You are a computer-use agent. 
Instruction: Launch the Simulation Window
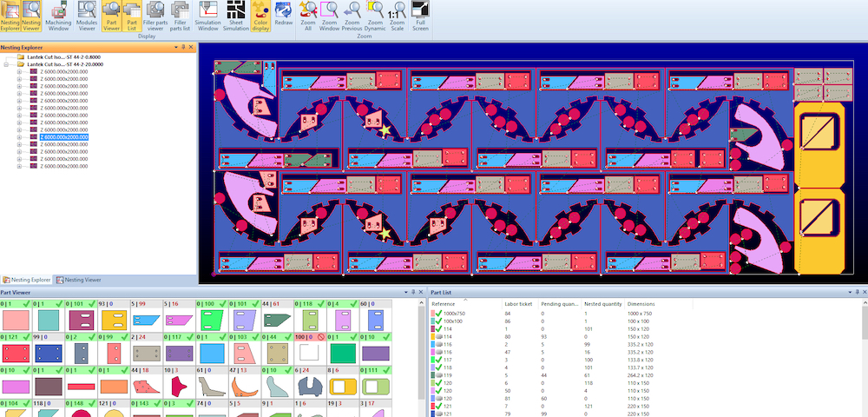(207, 17)
